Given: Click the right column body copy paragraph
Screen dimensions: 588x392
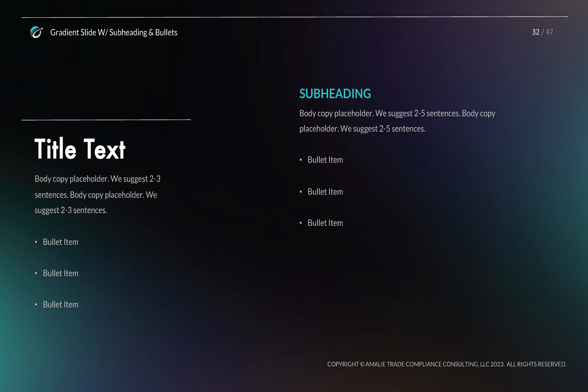Looking at the screenshot, I should [x=397, y=121].
